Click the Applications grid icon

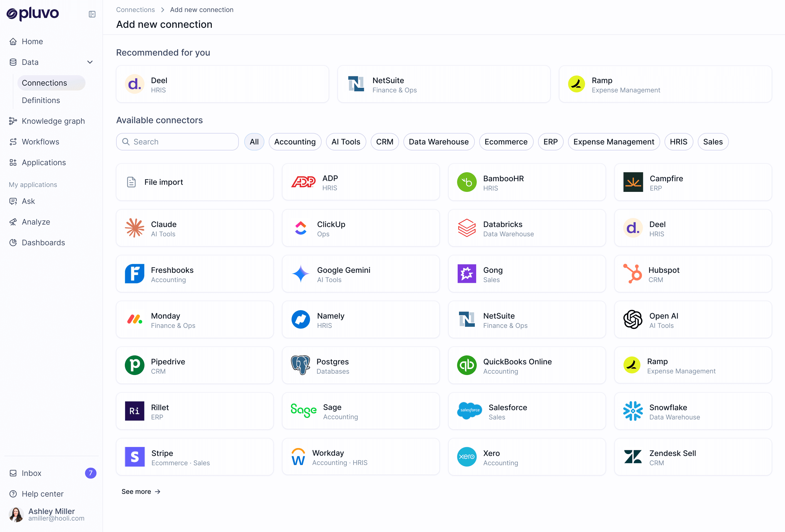pos(13,162)
